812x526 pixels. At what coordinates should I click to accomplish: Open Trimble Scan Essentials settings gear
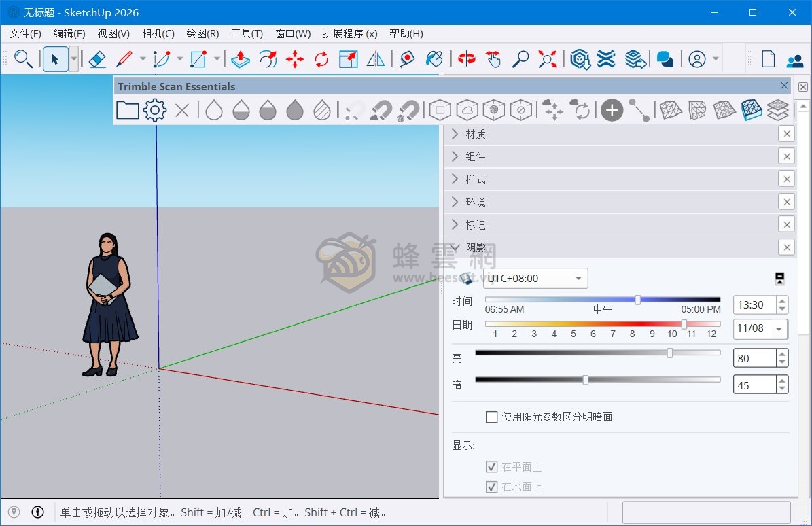pos(155,110)
